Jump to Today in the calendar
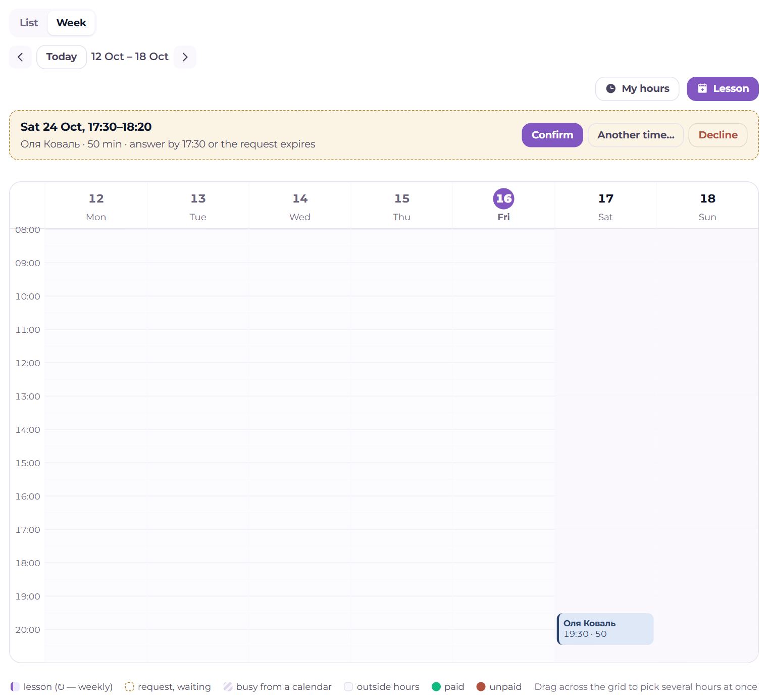The height and width of the screenshot is (700, 768). click(62, 57)
